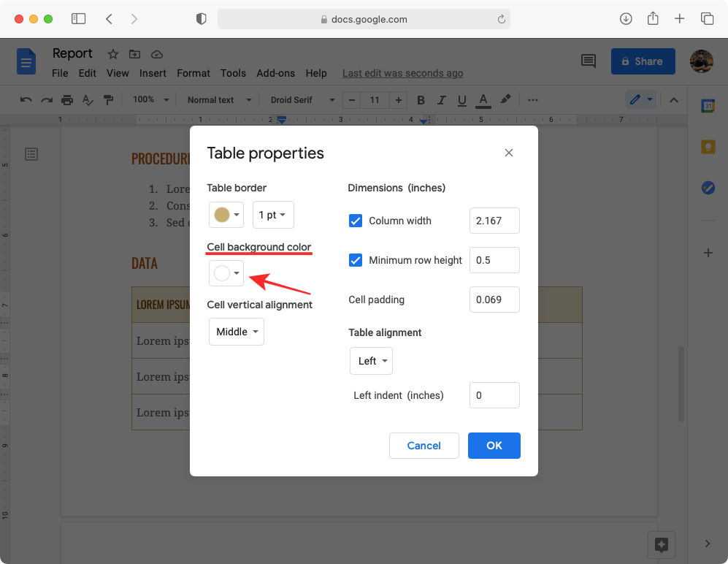The width and height of the screenshot is (728, 564).
Task: Uncheck the Column width checkbox
Action: tap(356, 221)
